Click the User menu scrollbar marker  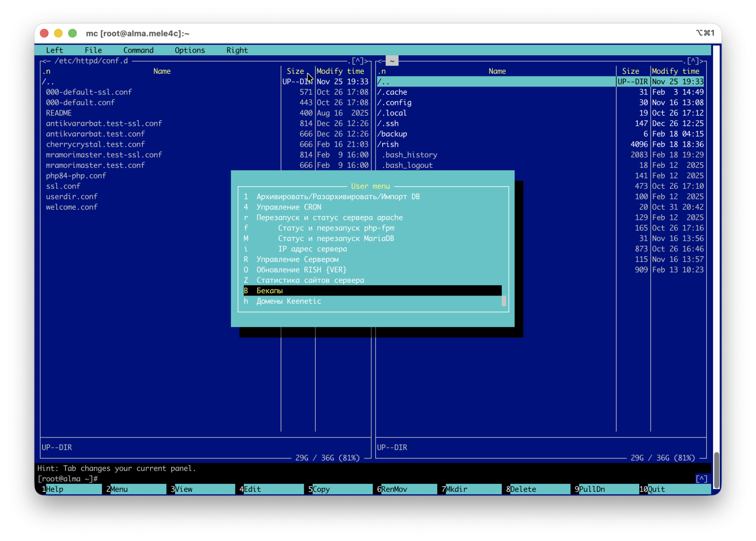(504, 301)
